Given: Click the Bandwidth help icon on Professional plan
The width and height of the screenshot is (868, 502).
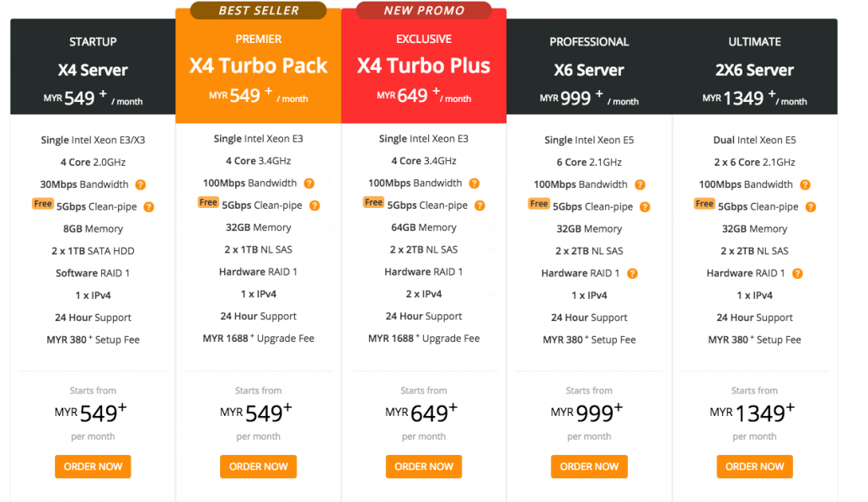Looking at the screenshot, I should [x=640, y=184].
